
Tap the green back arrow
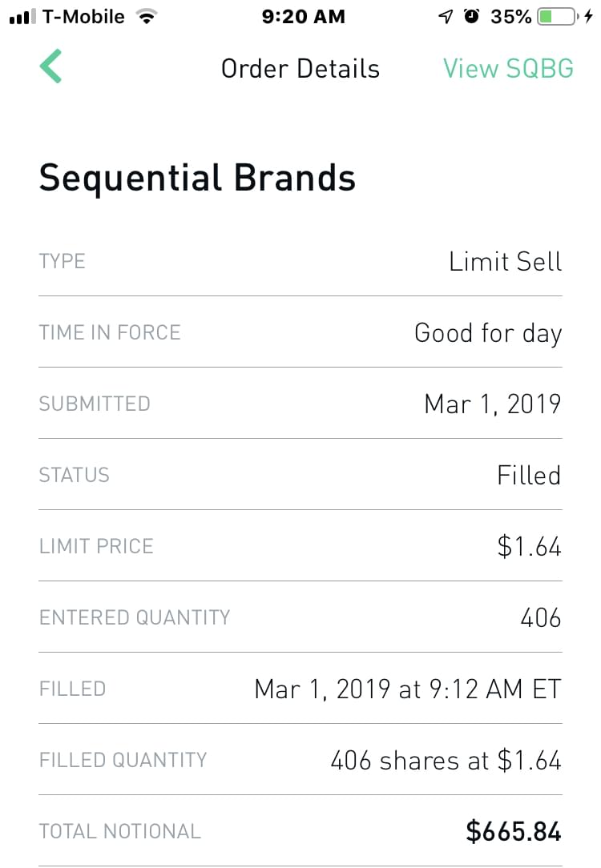click(x=50, y=66)
